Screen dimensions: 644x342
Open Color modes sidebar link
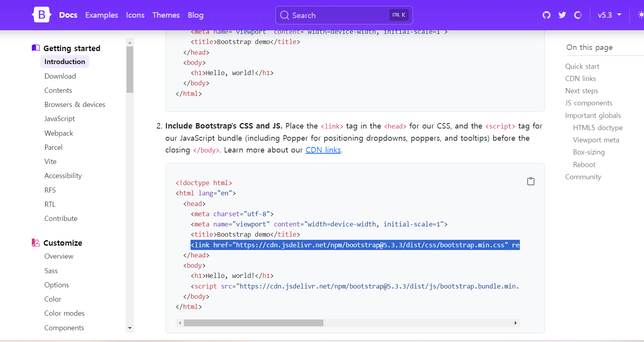pyautogui.click(x=64, y=313)
